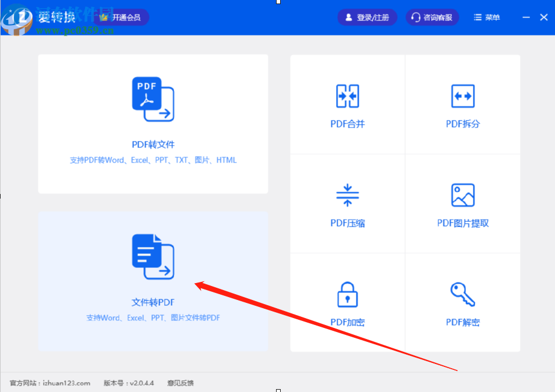Open the customer service headset icon
The height and width of the screenshot is (392, 555).
pos(415,17)
